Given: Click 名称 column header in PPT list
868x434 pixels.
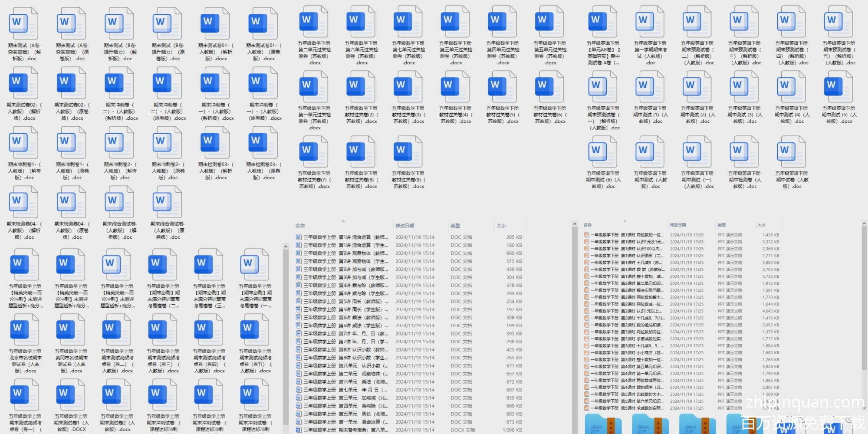Looking at the screenshot, I should pyautogui.click(x=588, y=225).
